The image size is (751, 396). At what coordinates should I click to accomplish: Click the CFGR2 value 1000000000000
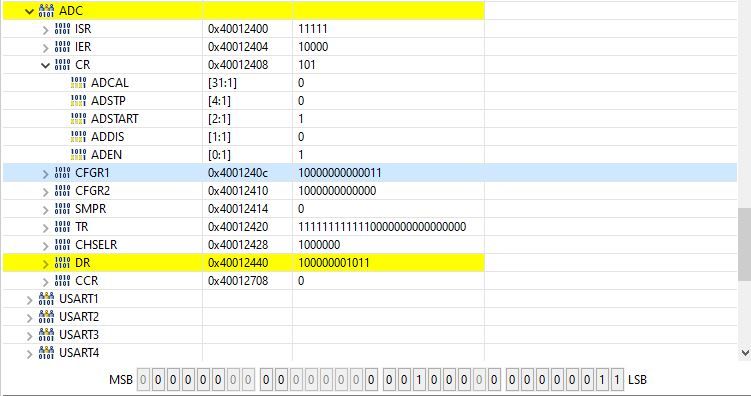(337, 191)
